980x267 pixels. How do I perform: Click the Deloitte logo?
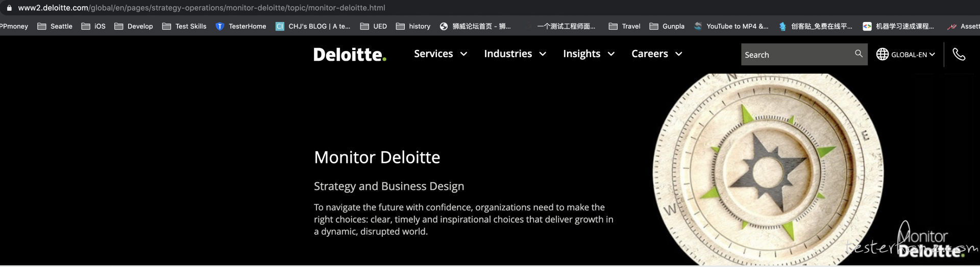coord(350,55)
